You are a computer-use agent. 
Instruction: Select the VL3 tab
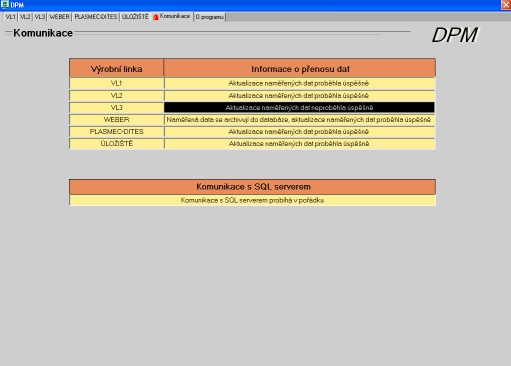tap(40, 17)
